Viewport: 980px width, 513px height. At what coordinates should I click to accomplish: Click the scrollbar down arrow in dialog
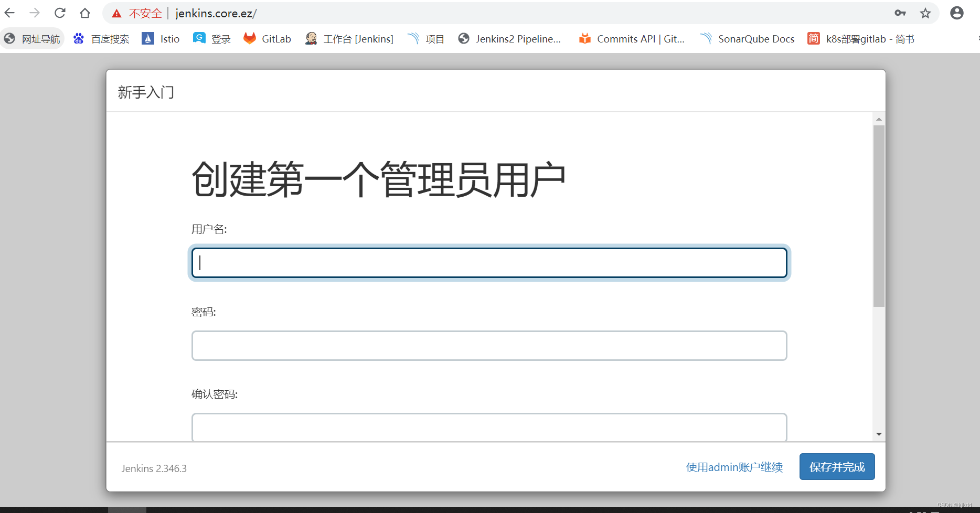tap(879, 434)
